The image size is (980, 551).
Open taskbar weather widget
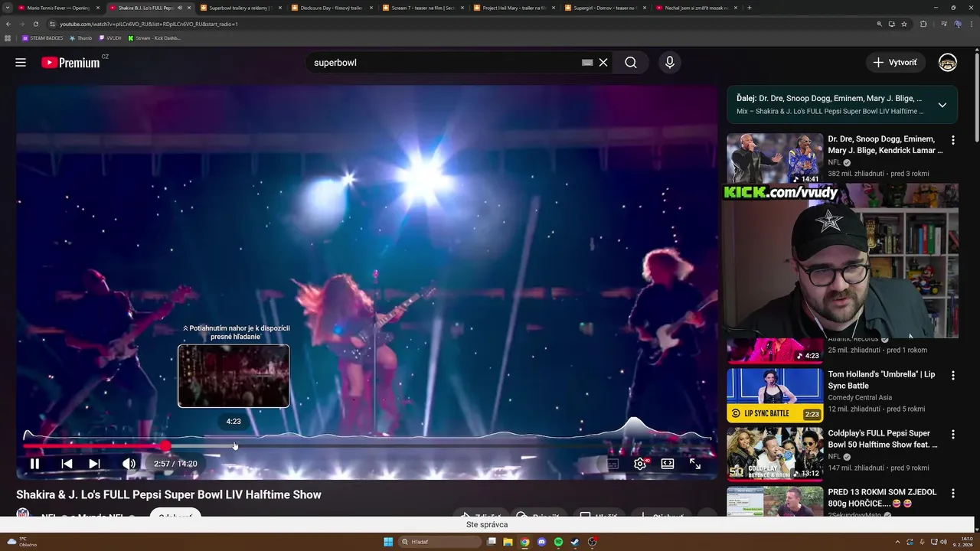point(21,542)
